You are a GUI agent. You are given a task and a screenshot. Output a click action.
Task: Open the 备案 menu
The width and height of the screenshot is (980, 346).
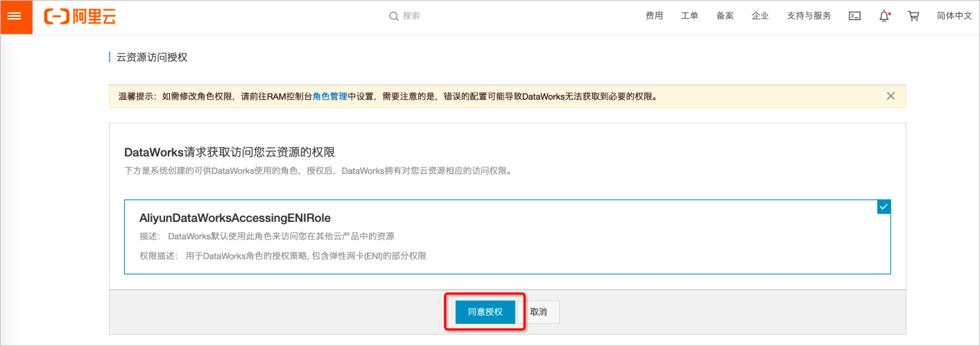pos(725,16)
